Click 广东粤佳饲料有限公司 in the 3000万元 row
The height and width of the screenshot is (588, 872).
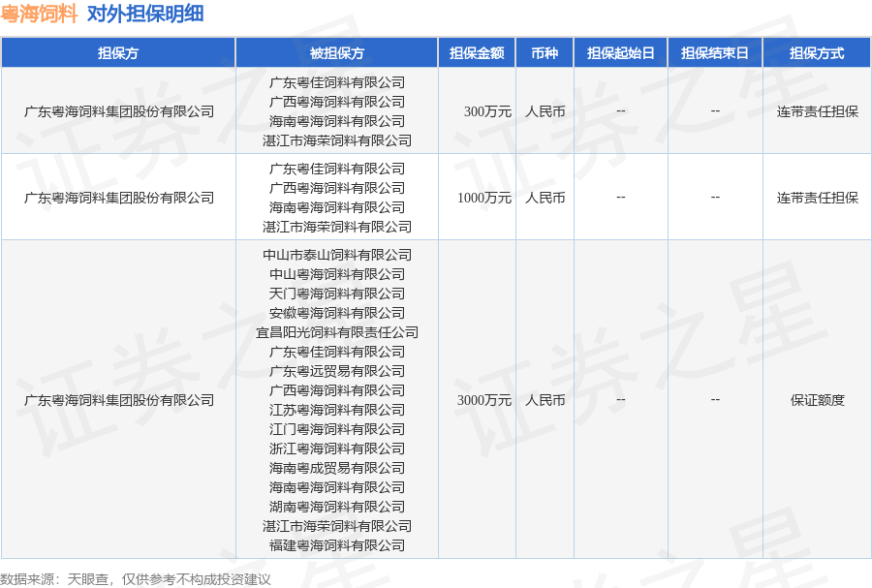coord(337,352)
